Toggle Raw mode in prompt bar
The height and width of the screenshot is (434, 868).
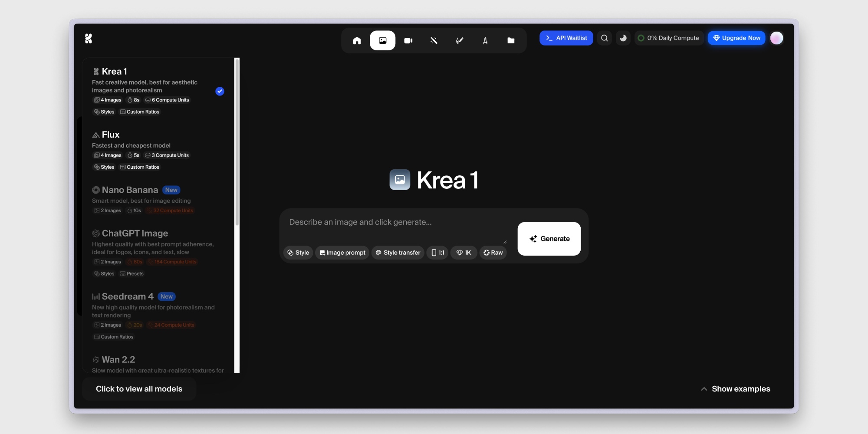pyautogui.click(x=493, y=253)
